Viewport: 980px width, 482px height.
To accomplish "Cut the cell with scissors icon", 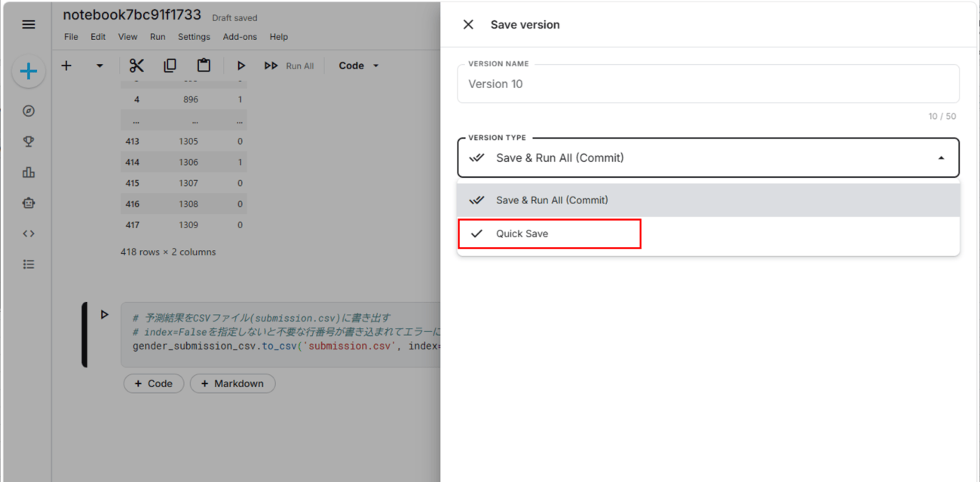I will pos(136,66).
